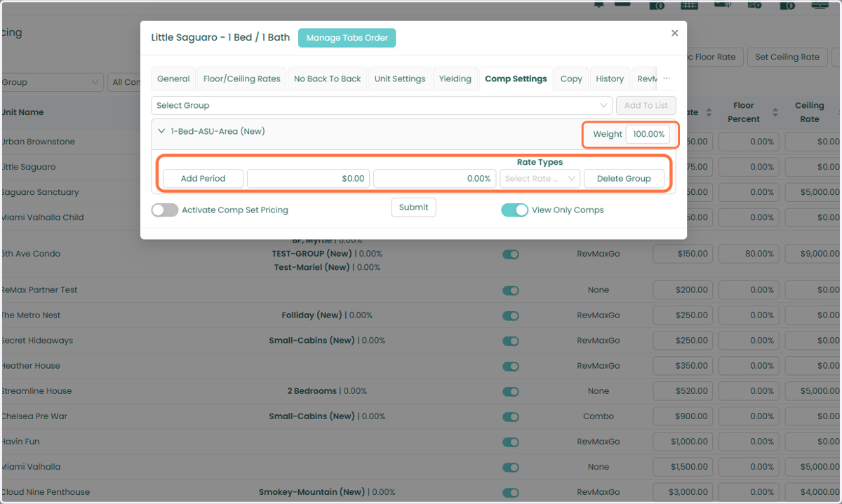Screen dimensions: 842x504
Task: Click the Ceiling Rate column header
Action: (809, 112)
